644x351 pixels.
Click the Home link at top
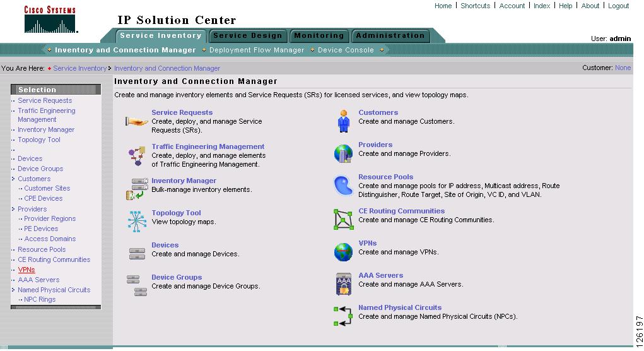443,6
